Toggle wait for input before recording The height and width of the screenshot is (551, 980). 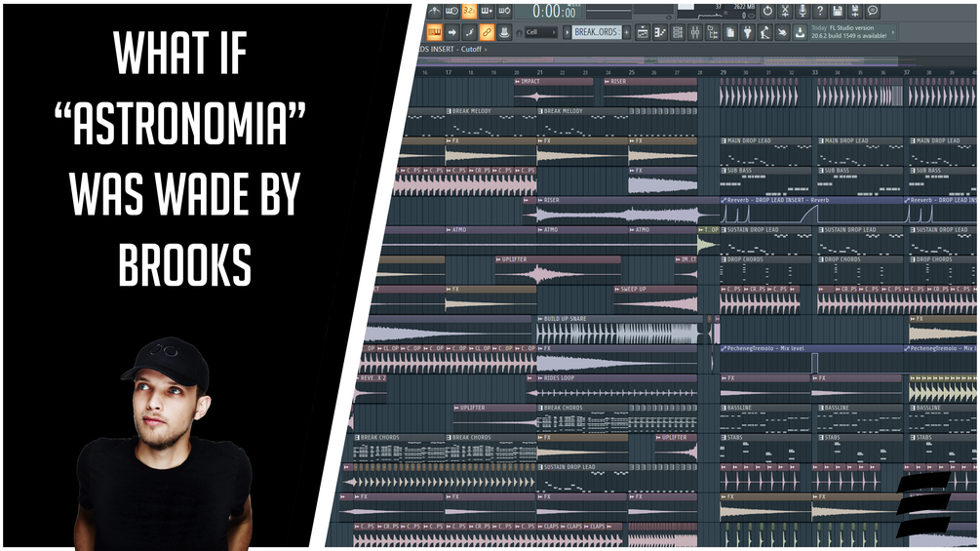tap(451, 12)
